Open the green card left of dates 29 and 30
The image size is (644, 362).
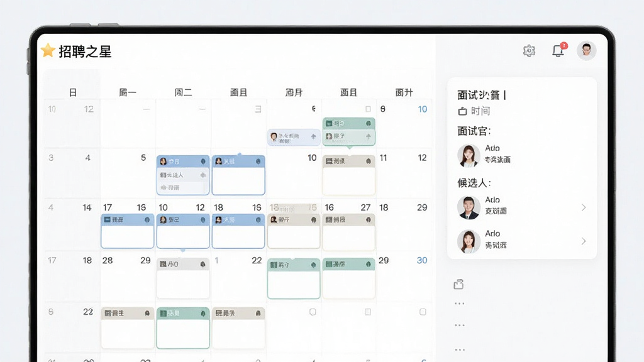[348, 278]
